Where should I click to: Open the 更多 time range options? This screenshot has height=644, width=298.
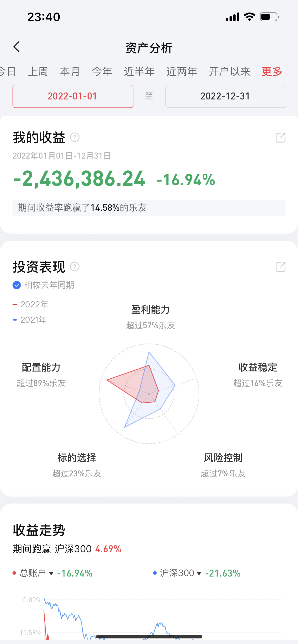272,71
